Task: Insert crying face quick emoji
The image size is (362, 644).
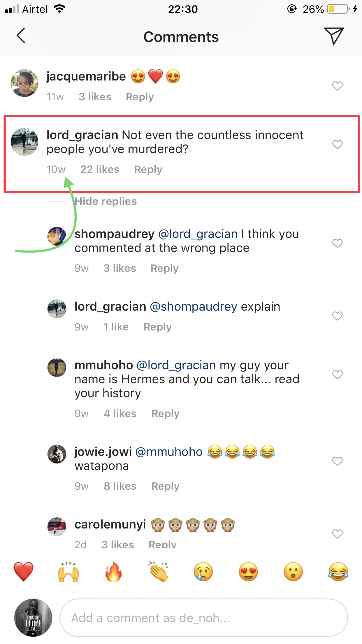Action: (203, 571)
